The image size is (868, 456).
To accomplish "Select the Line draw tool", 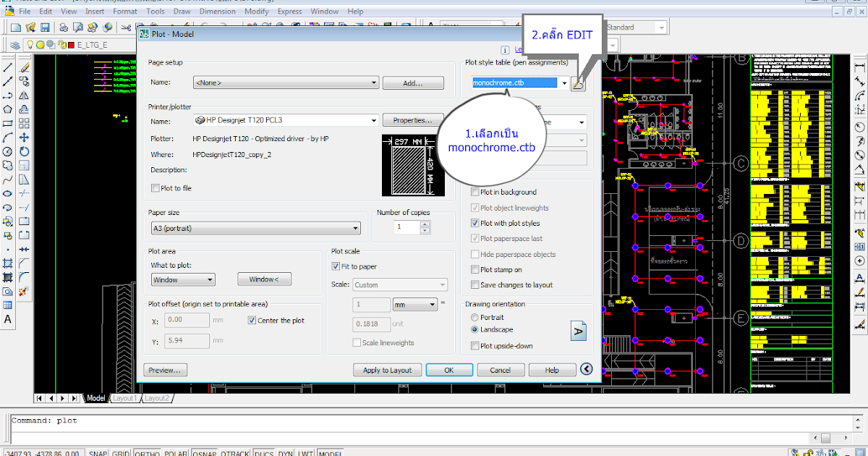I will (8, 67).
